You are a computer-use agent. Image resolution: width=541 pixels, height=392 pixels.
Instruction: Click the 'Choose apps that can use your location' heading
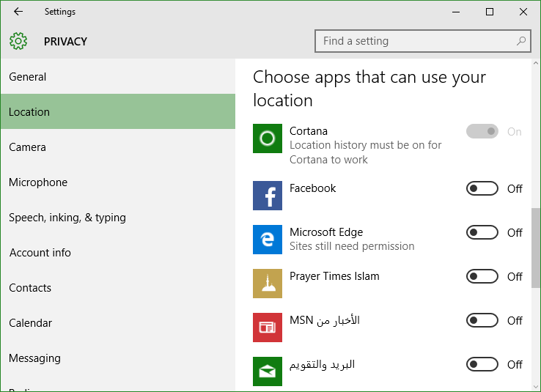(x=369, y=88)
